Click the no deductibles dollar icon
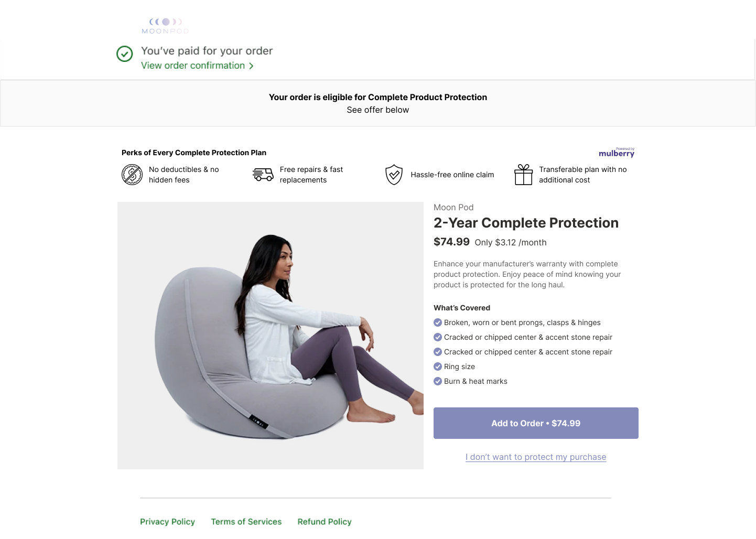Screen dimensions: 756x539 coord(132,175)
